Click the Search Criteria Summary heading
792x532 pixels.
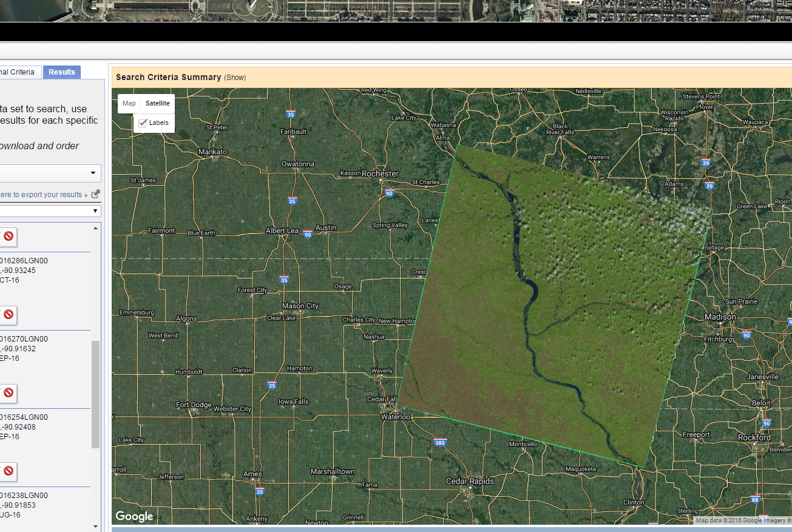click(168, 77)
